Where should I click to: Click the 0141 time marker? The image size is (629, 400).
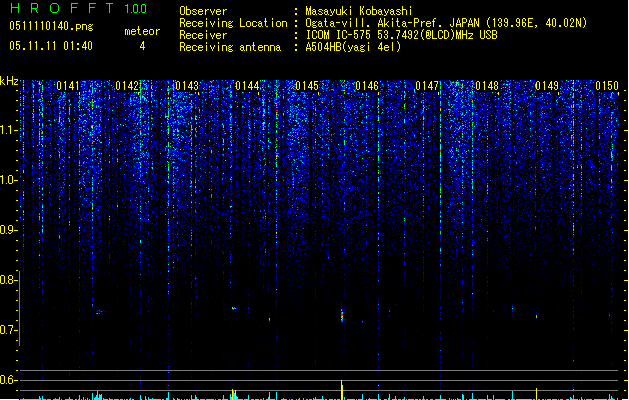tap(68, 86)
